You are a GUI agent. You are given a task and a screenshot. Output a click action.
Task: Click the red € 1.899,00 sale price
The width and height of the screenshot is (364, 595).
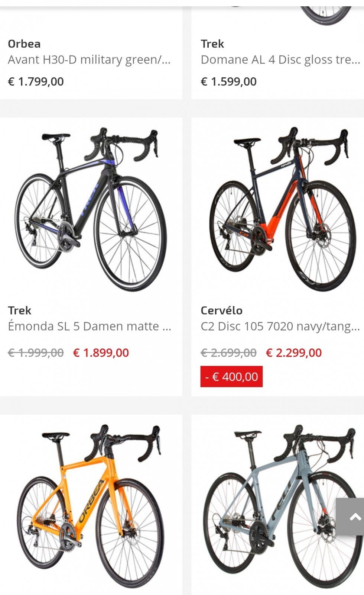(101, 353)
